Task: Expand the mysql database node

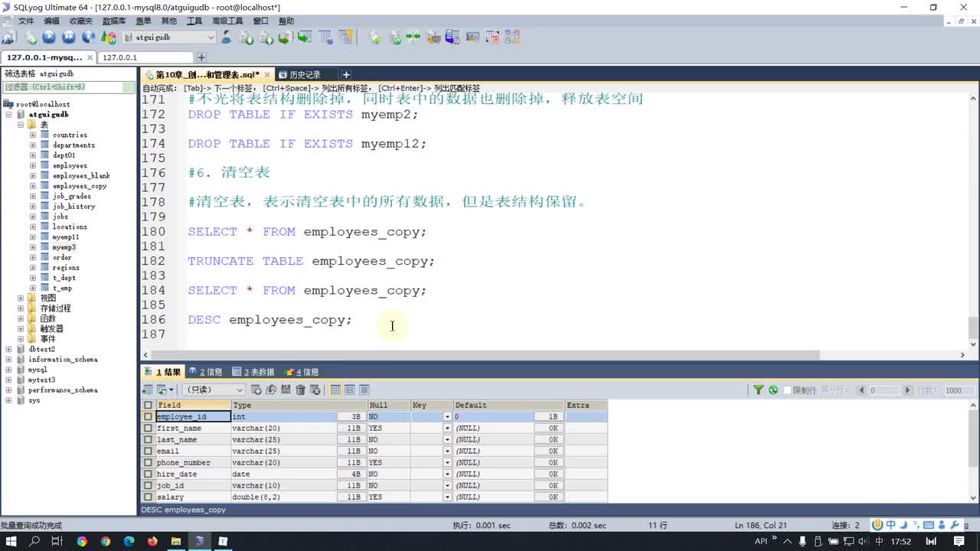Action: point(8,370)
